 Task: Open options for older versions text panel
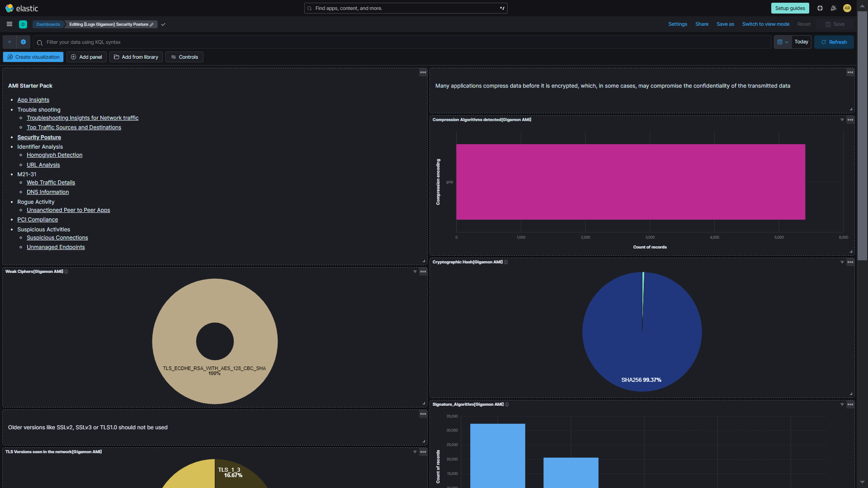[x=423, y=414]
